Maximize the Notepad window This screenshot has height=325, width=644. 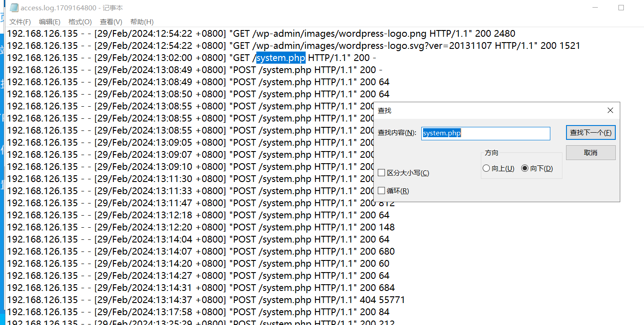tap(621, 8)
